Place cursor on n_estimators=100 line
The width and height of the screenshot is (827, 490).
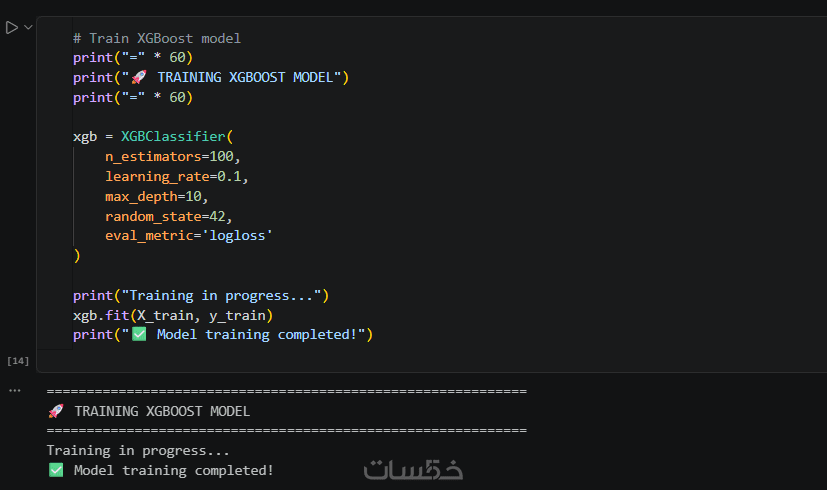tap(172, 157)
